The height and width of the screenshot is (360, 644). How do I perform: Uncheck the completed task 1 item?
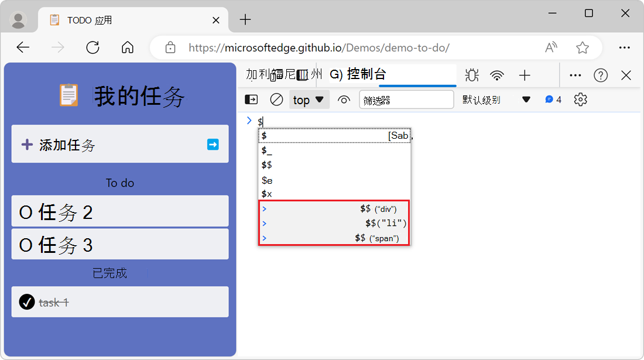point(26,301)
